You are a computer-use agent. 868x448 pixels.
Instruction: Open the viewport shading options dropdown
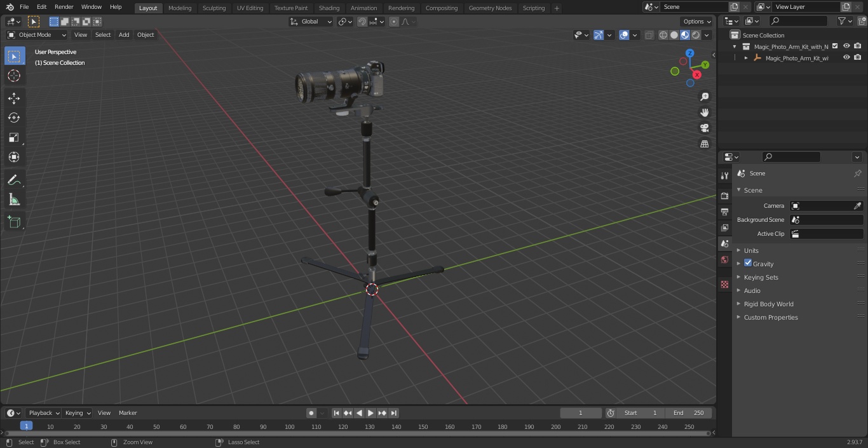[707, 35]
